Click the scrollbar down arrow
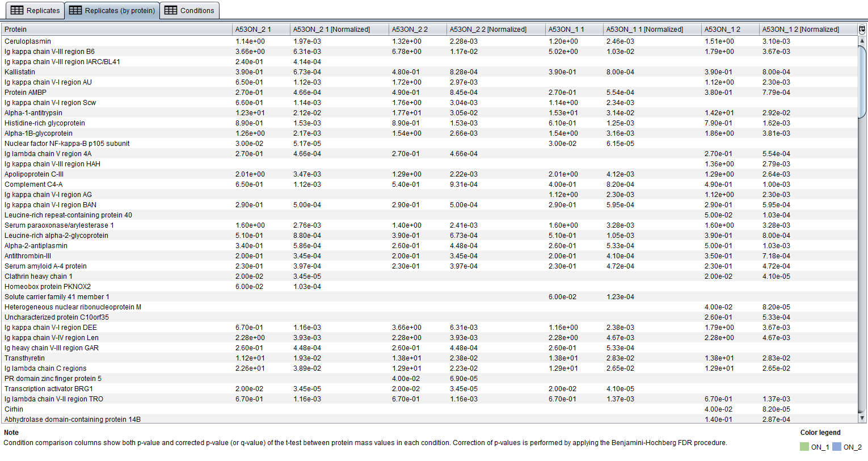The image size is (868, 461). tap(862, 418)
